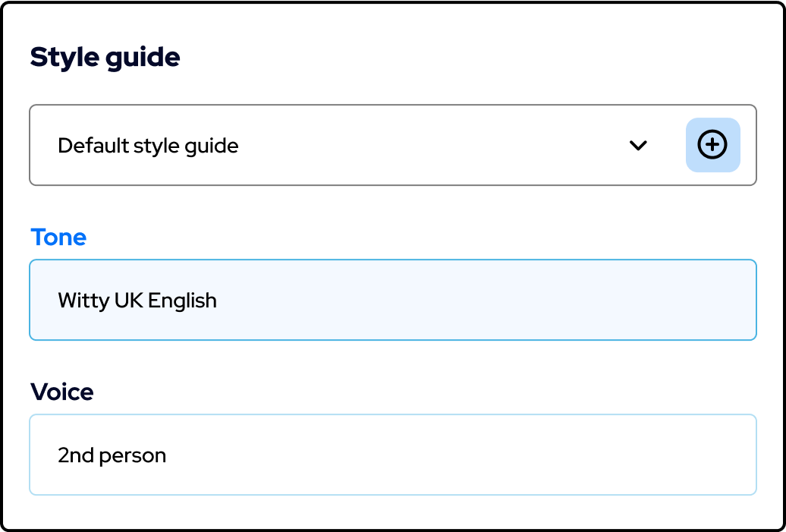Place cursor after 'person' in Voice field
The image size is (786, 532).
click(x=167, y=456)
